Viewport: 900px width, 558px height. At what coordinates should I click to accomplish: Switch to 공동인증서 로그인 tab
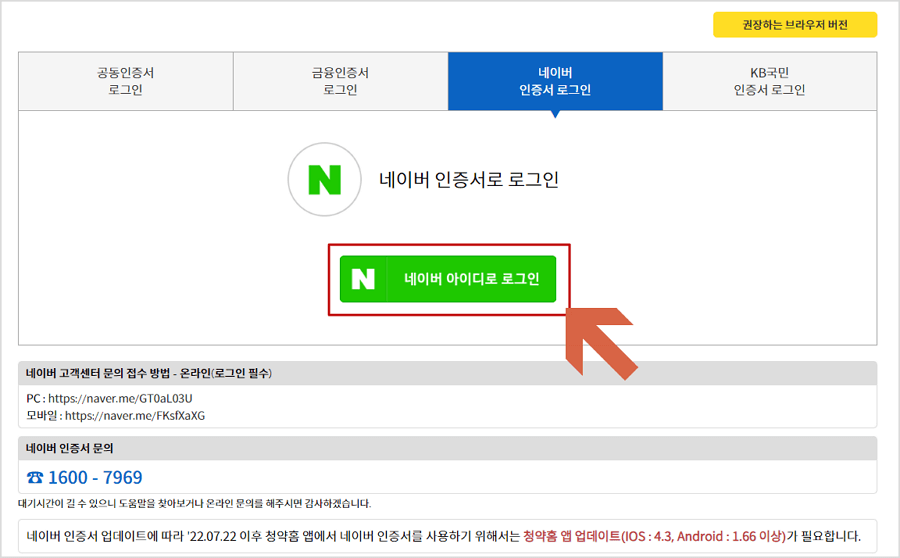pos(126,81)
